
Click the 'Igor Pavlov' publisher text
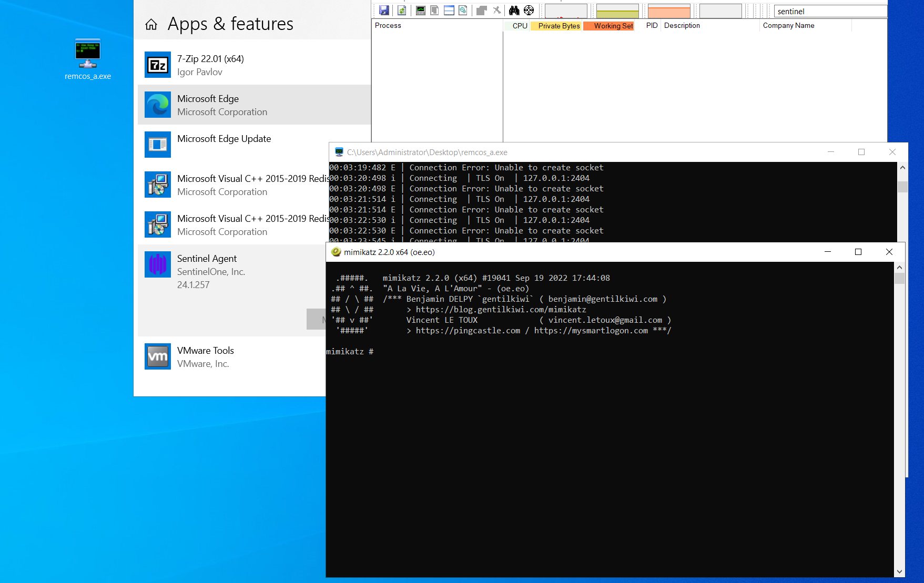click(199, 72)
